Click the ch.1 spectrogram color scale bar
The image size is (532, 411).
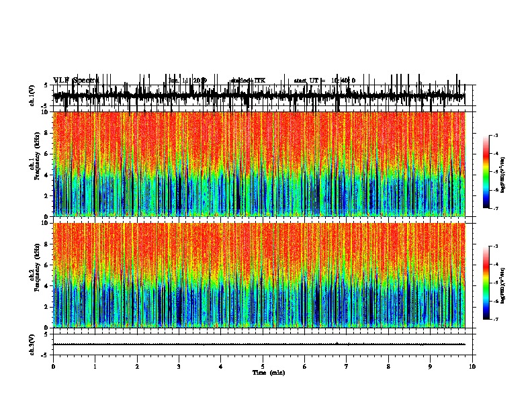tap(486, 172)
